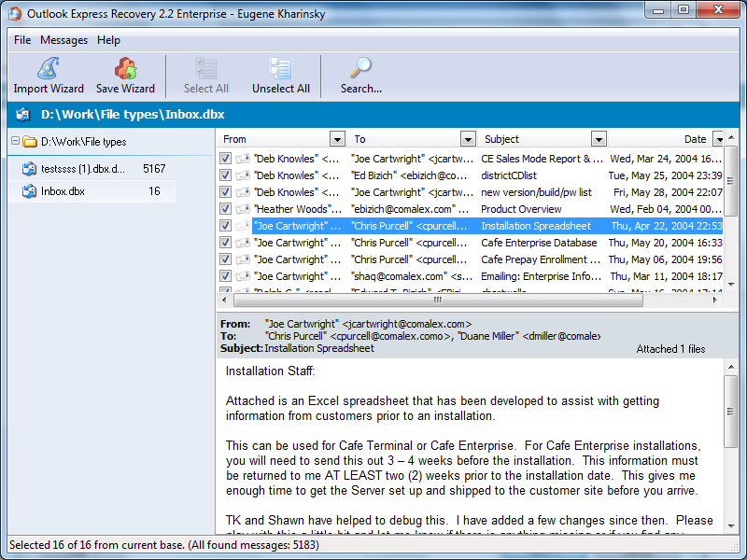
Task: Minimize the Outlook Express Recovery window
Action: point(658,10)
